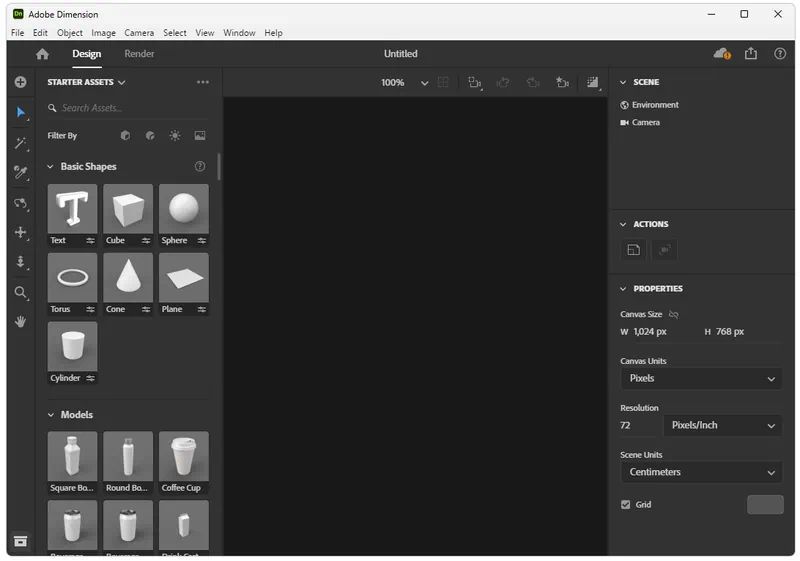Open the Object menu
Screen dimensions: 800x561
tap(69, 33)
